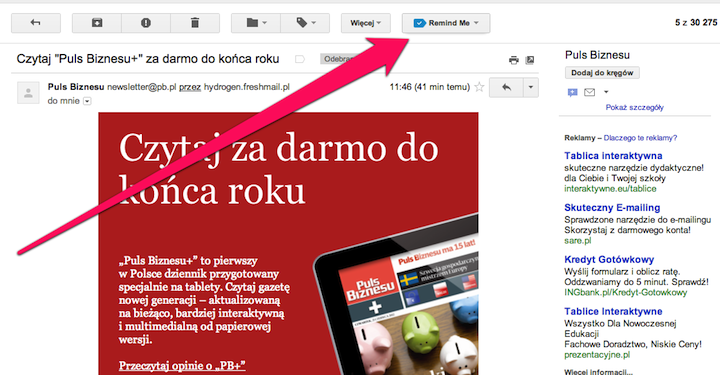Click the interaktywne.eu/tablice URL
The image size is (720, 375).
[610, 189]
